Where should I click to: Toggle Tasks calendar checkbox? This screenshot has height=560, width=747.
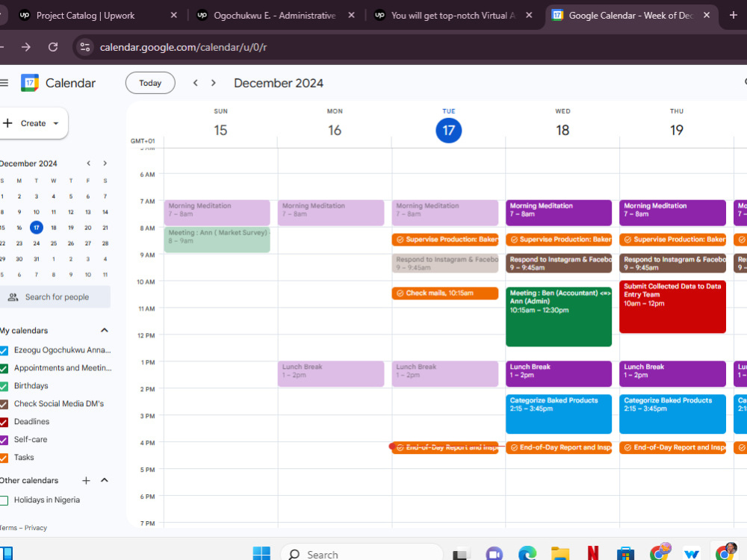point(4,458)
